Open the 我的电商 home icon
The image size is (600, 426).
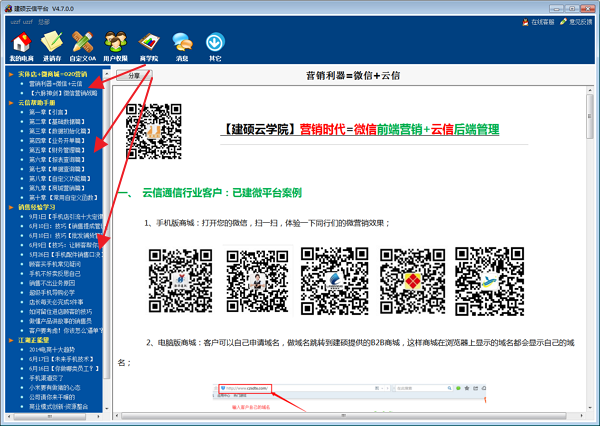point(21,46)
